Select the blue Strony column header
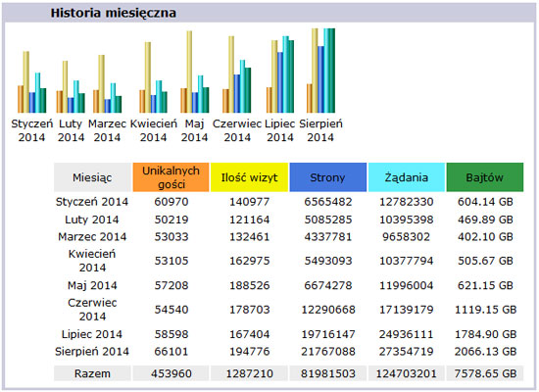 tap(328, 177)
